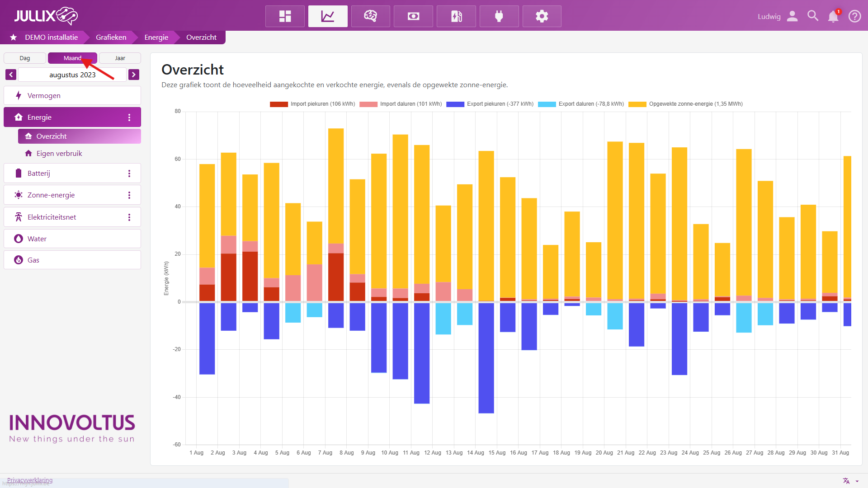Select the graphs chart icon

[x=328, y=16]
